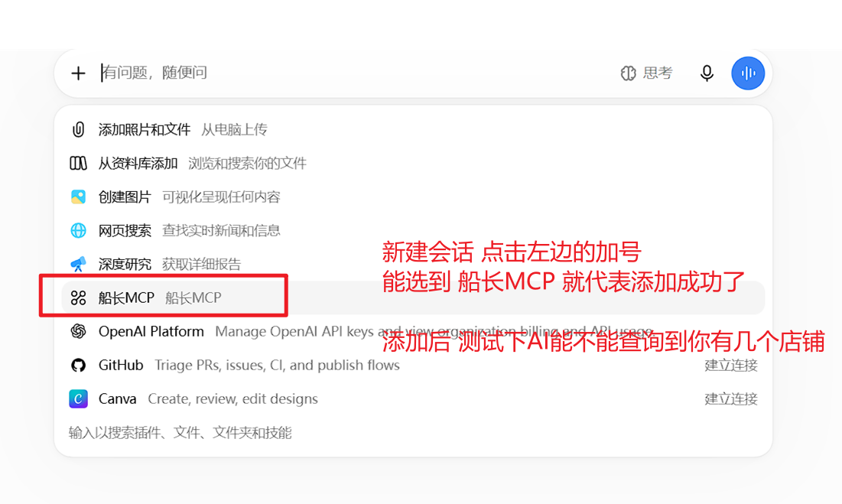Click the telescope icon for 深度研究
This screenshot has width=842, height=504.
[79, 264]
